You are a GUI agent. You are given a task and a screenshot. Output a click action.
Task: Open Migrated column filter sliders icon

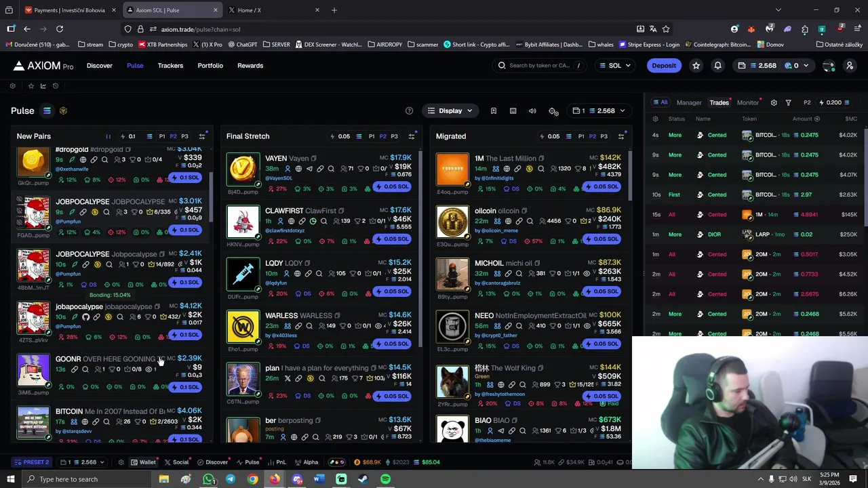coord(620,136)
